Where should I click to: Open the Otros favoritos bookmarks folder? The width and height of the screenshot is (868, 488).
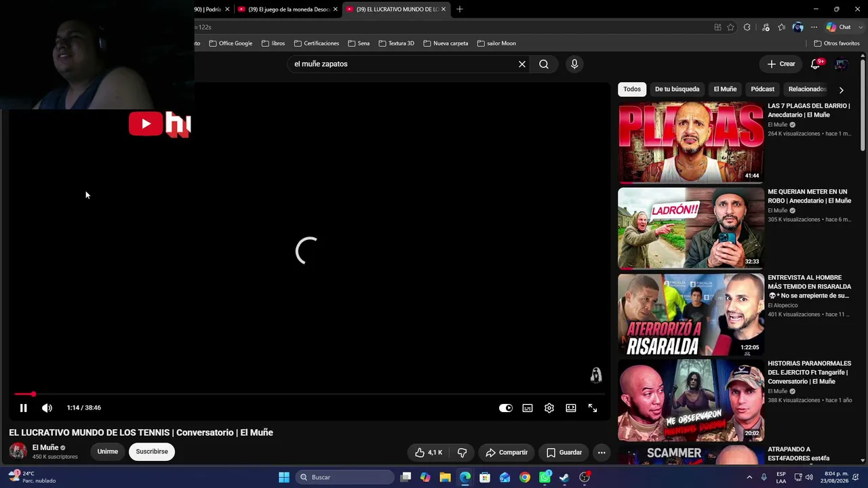coord(837,43)
